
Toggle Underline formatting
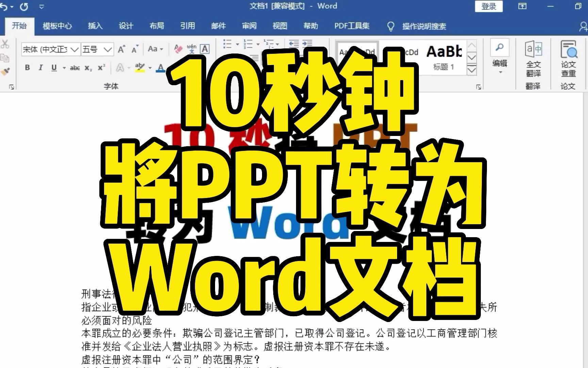[x=54, y=67]
